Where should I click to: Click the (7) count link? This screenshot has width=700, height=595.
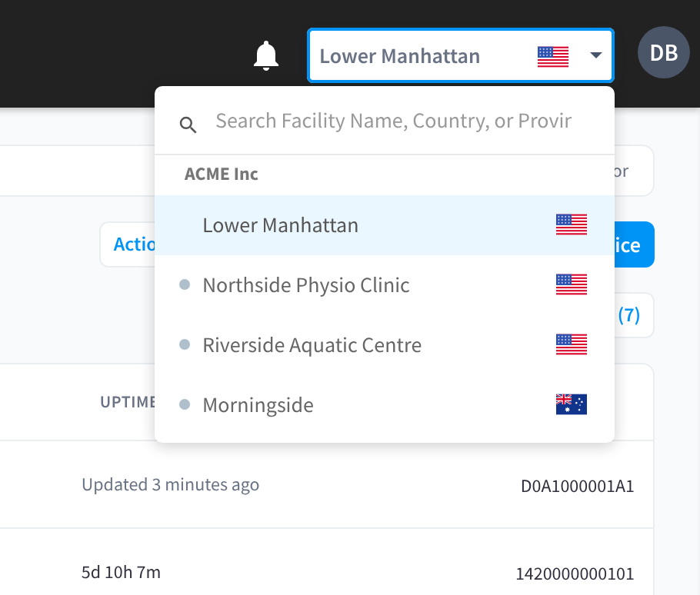pyautogui.click(x=628, y=315)
